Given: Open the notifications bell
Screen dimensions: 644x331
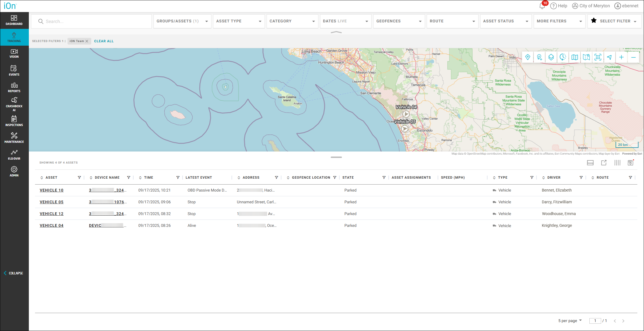Looking at the screenshot, I should (x=542, y=6).
